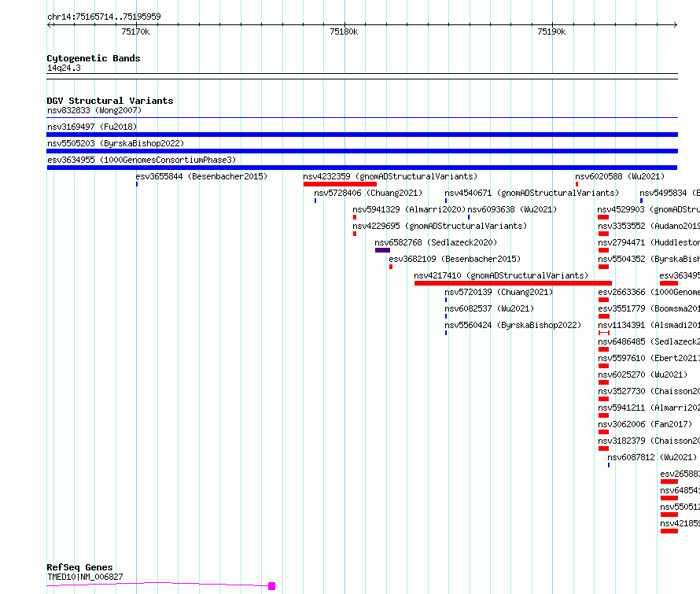Select nsv6082537 (Wu2021) variant

click(489, 308)
